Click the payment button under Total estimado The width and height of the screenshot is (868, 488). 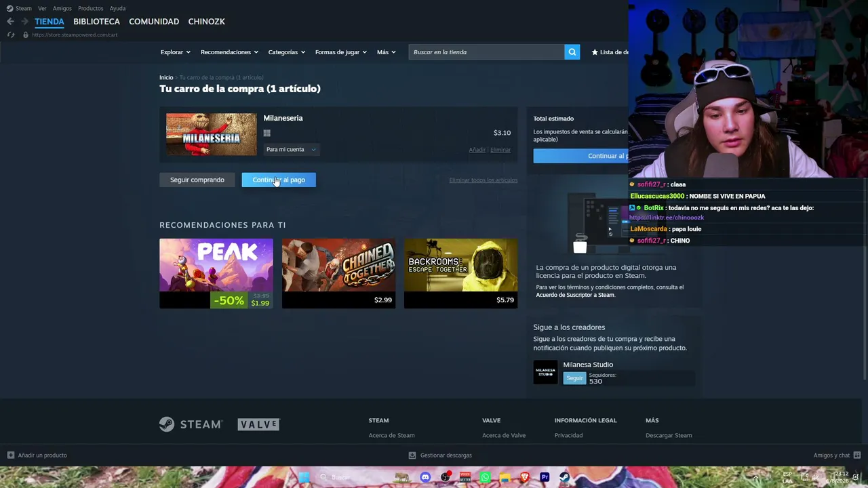(581, 156)
